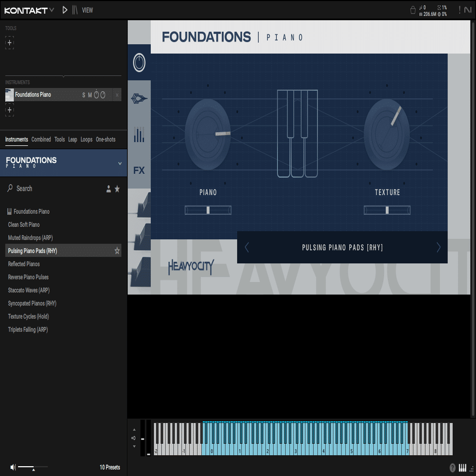Viewport: 476px width, 476px height.
Task: Switch to the Tools tab
Action: coord(60,139)
